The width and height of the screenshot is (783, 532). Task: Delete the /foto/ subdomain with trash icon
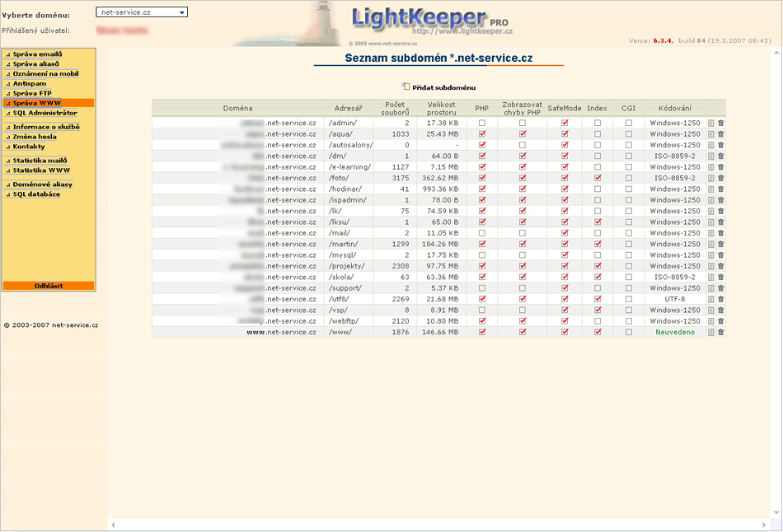coord(720,178)
